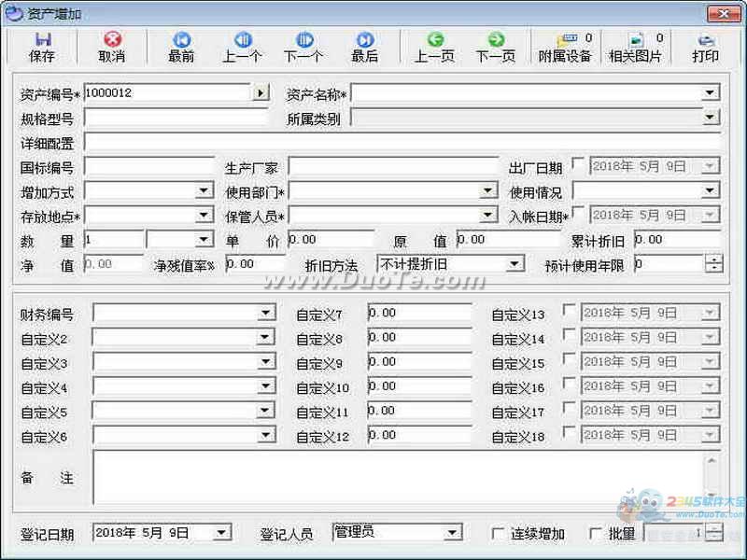Click the arrow button beside 资产编号 field
Image resolution: width=747 pixels, height=560 pixels.
pyautogui.click(x=261, y=92)
